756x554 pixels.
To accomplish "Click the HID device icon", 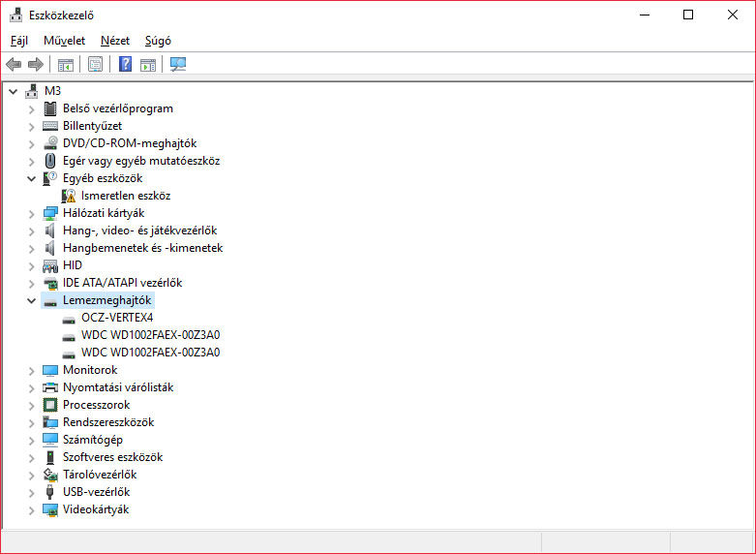I will click(50, 265).
